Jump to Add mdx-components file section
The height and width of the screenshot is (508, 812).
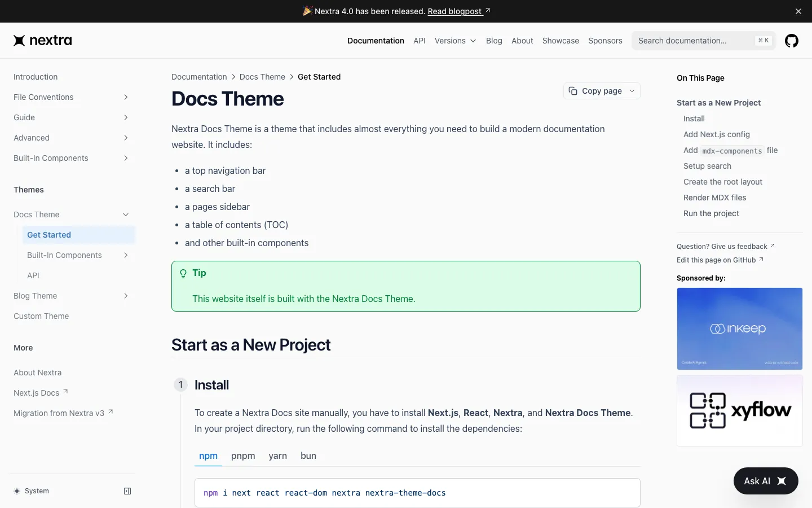click(730, 150)
